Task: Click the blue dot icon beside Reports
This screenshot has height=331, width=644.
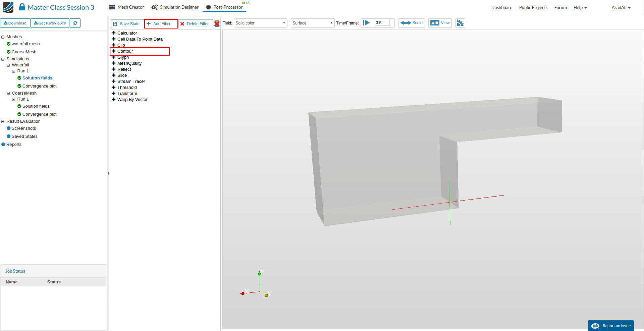Action: point(3,145)
